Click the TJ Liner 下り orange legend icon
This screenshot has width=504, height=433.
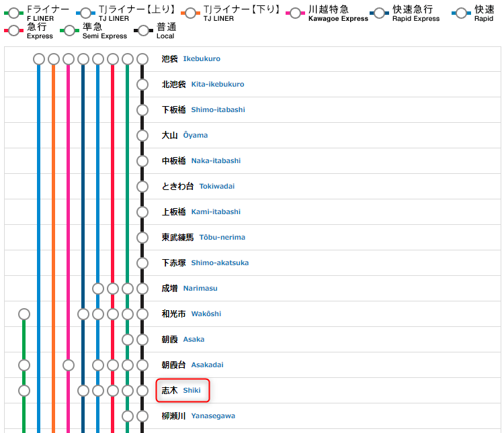[190, 13]
